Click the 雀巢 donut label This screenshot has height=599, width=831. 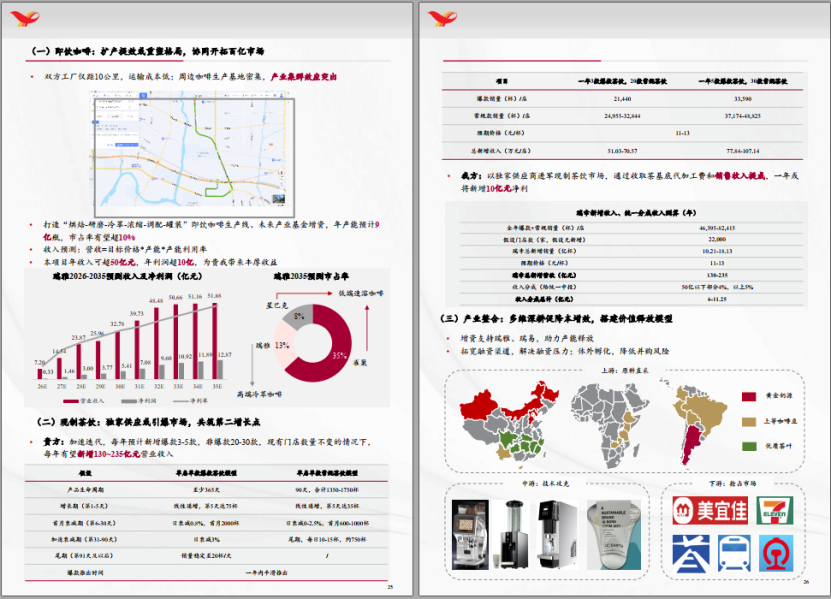click(360, 363)
